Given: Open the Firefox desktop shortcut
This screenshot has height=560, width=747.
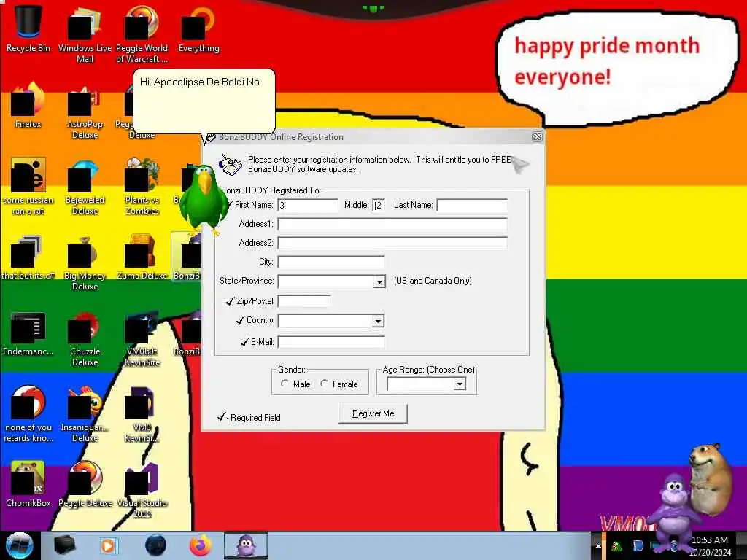Looking at the screenshot, I should [x=28, y=105].
